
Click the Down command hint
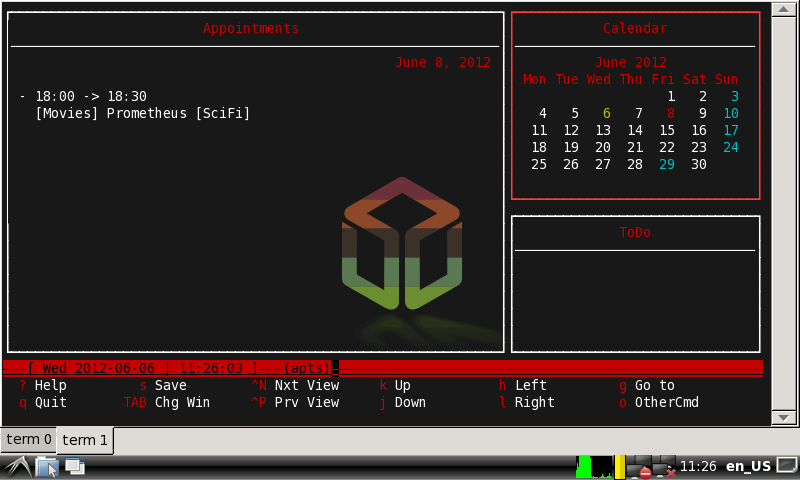(410, 402)
